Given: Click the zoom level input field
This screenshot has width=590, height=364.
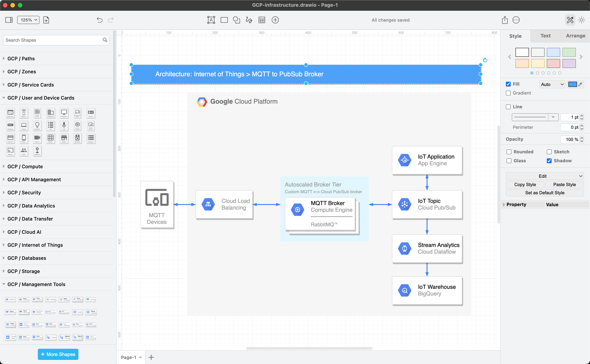Looking at the screenshot, I should point(28,19).
